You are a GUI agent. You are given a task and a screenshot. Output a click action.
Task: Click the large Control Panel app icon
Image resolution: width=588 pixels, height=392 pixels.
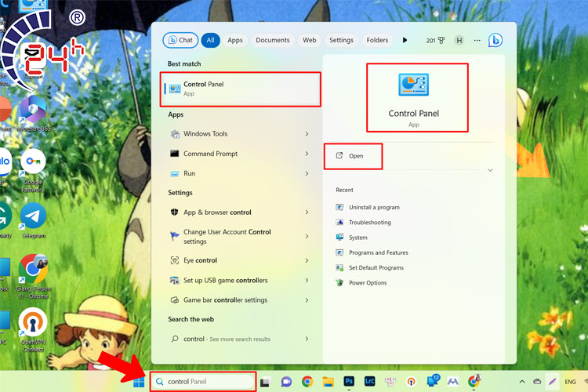(414, 85)
